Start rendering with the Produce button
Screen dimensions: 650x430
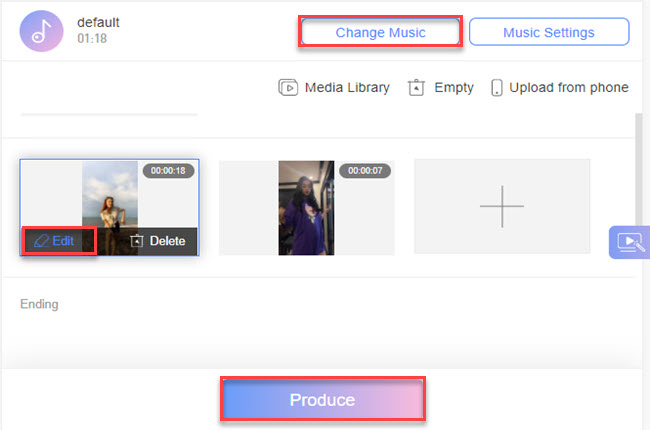(x=322, y=400)
